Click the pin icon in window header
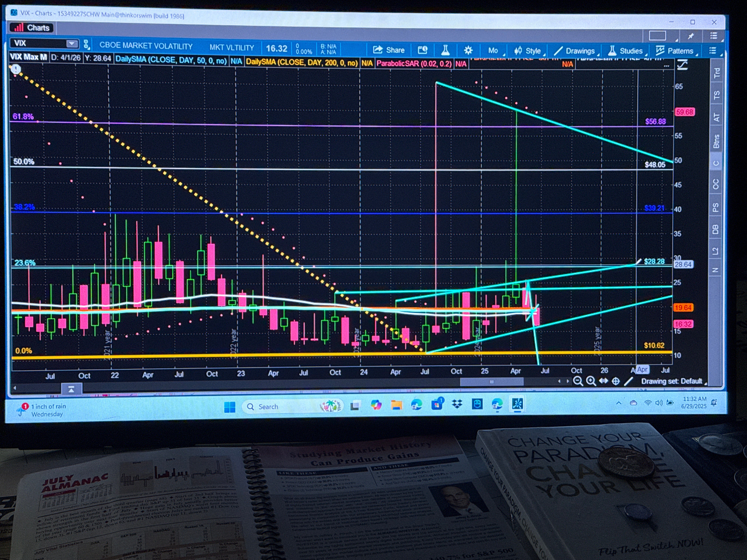The image size is (747, 560). [x=691, y=36]
